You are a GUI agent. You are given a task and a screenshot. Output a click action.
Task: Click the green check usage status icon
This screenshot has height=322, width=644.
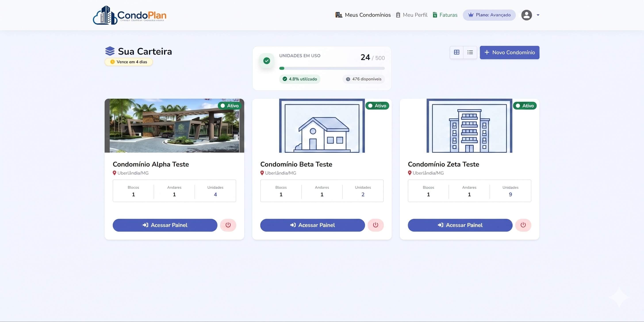tap(266, 61)
